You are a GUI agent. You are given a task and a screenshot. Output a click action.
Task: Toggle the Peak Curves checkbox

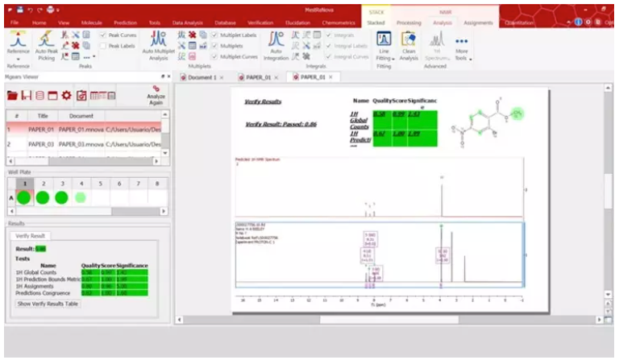pyautogui.click(x=102, y=35)
